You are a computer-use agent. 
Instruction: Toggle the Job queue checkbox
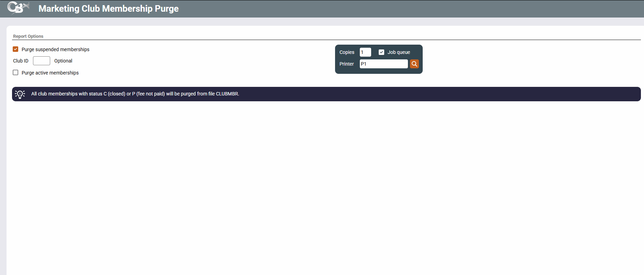point(381,52)
